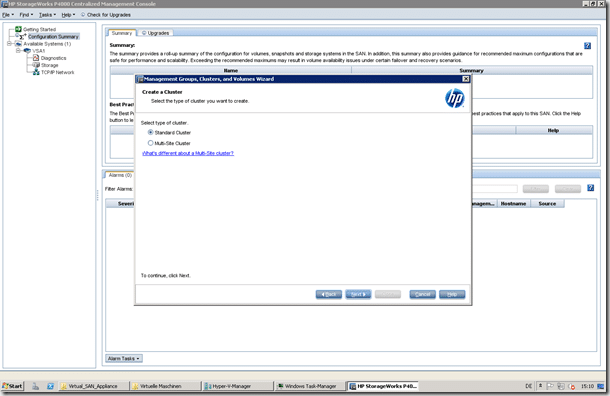Screen dimensions: 610x396
Task: Open the Alarm Tasks dropdown
Action: click(x=124, y=358)
